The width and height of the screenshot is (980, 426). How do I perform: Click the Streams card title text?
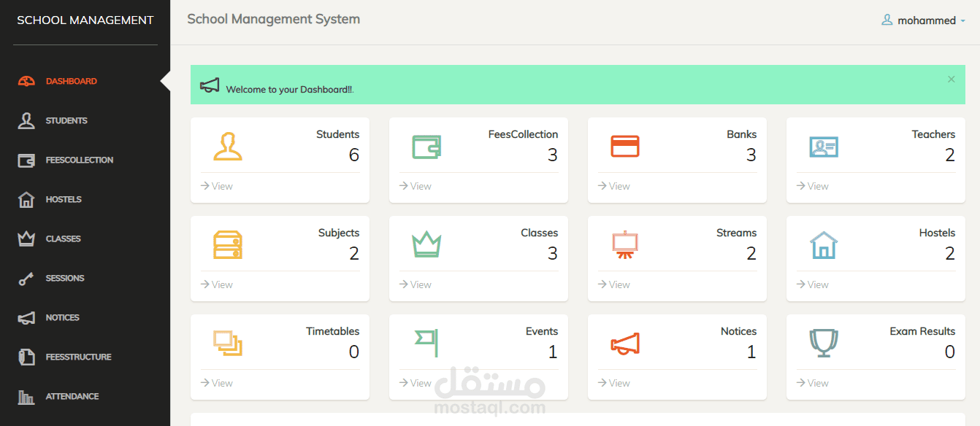click(x=736, y=233)
